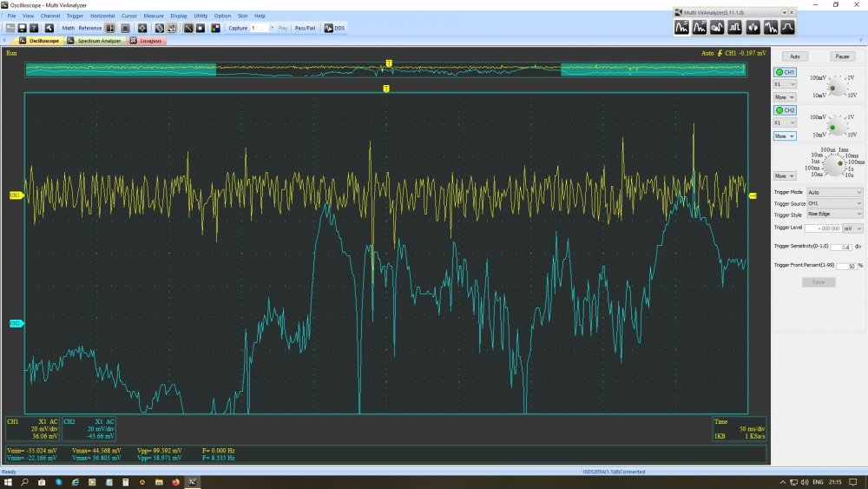Click the Pass/Fail toolbar button
This screenshot has width=868, height=489.
click(305, 28)
